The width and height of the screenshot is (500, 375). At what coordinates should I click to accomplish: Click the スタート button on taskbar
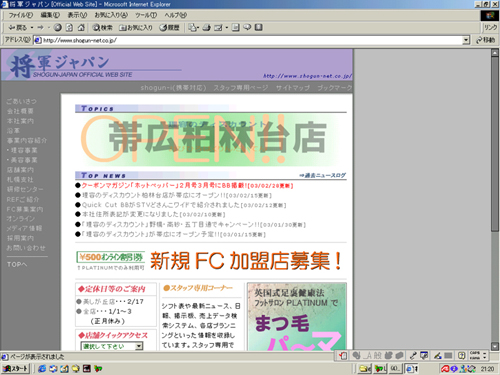(15, 369)
